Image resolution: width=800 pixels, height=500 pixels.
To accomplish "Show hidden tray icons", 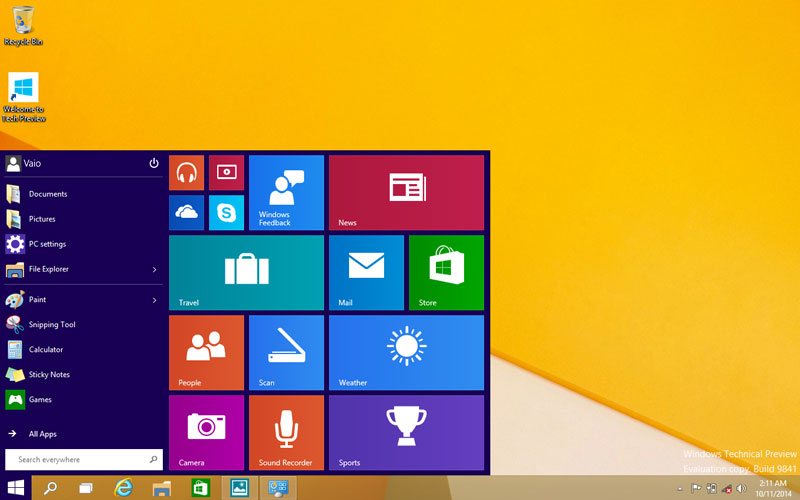I will 680,489.
